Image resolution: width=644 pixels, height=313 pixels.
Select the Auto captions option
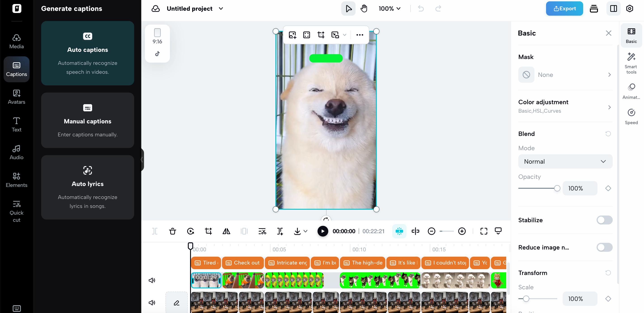click(87, 53)
